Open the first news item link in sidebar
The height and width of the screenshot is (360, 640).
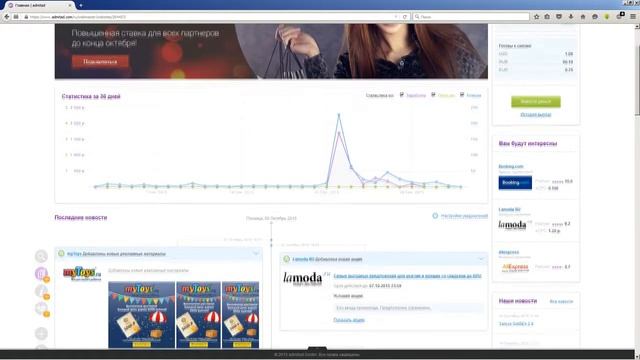coord(516,324)
